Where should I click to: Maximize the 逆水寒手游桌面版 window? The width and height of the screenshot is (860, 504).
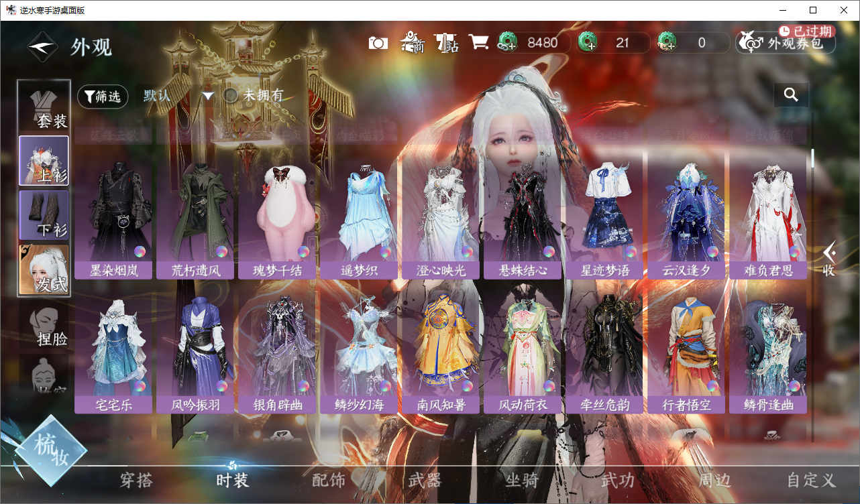[813, 10]
